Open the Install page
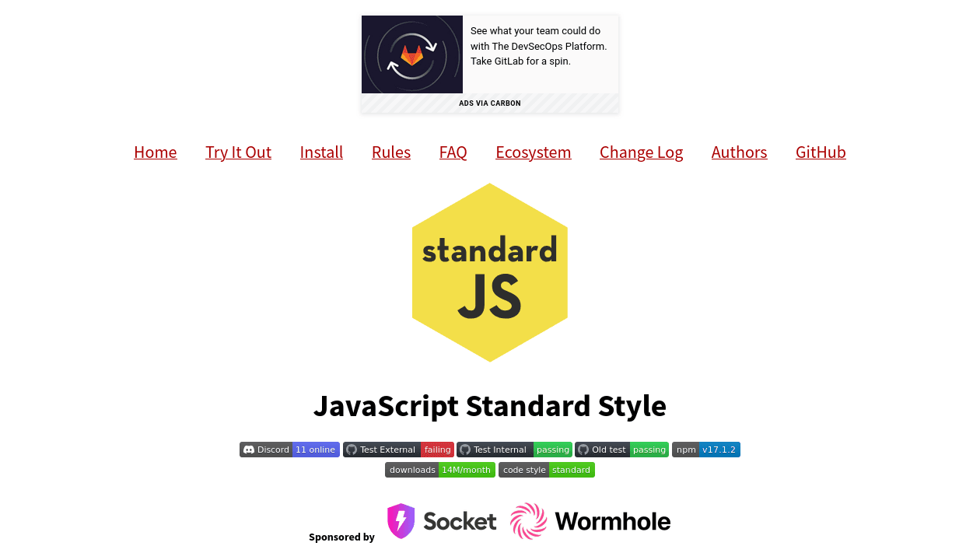Viewport: 980px width, 560px height. [321, 152]
